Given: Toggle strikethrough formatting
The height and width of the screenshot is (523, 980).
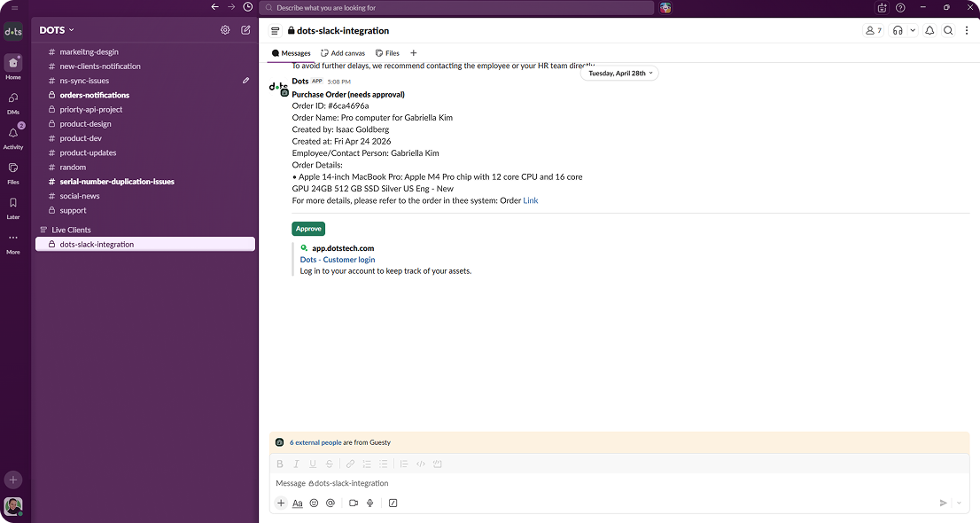Looking at the screenshot, I should (x=329, y=464).
